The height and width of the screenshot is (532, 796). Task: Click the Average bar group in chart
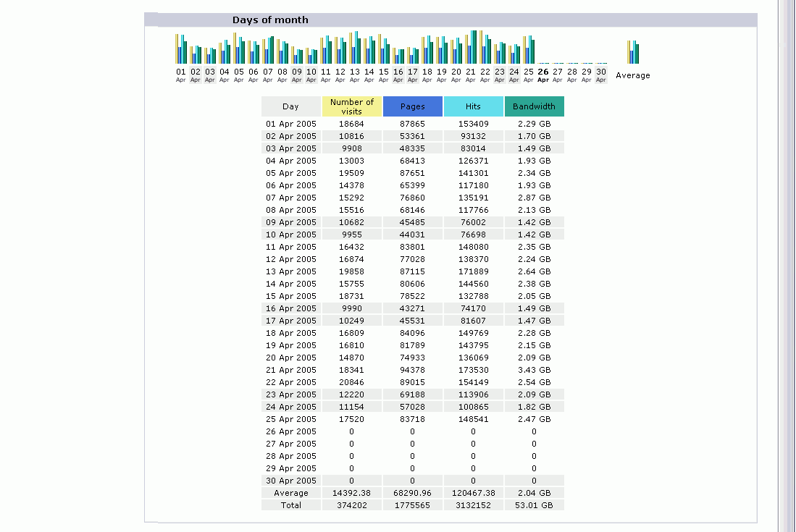pyautogui.click(x=633, y=52)
